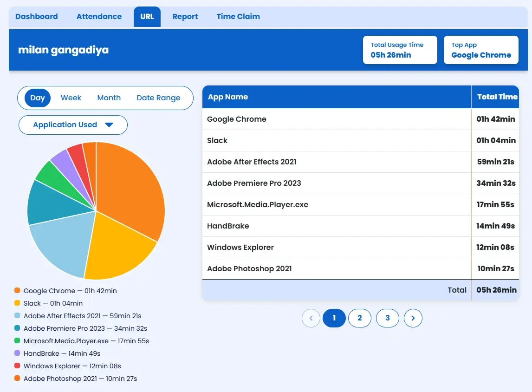The width and height of the screenshot is (532, 392).
Task: Click the Google Chrome legend color swatch
Action: pos(17,291)
